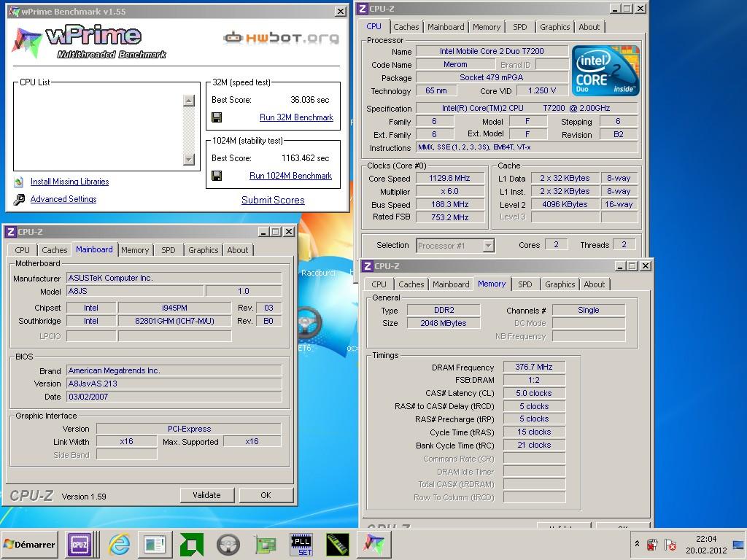Click the Advanced Settings wrench icon

[18, 199]
